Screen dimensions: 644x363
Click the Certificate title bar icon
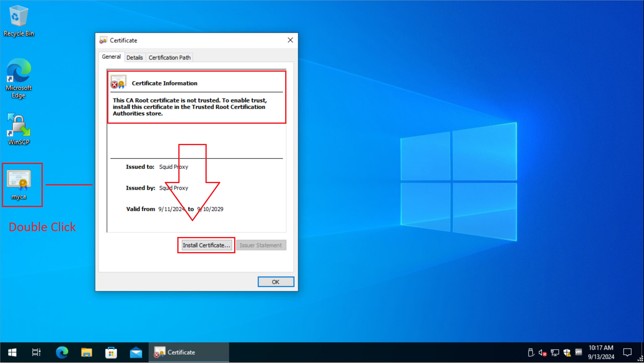(x=103, y=40)
